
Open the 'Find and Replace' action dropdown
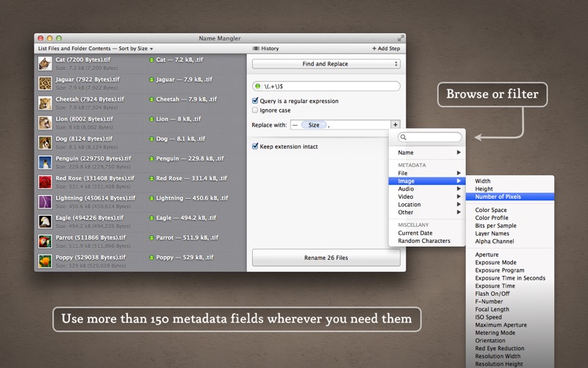click(326, 64)
